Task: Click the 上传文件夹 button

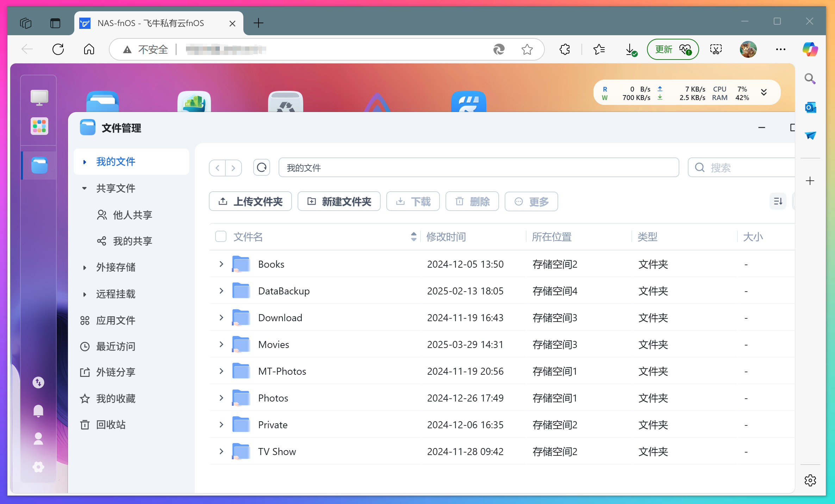Action: [x=250, y=201]
